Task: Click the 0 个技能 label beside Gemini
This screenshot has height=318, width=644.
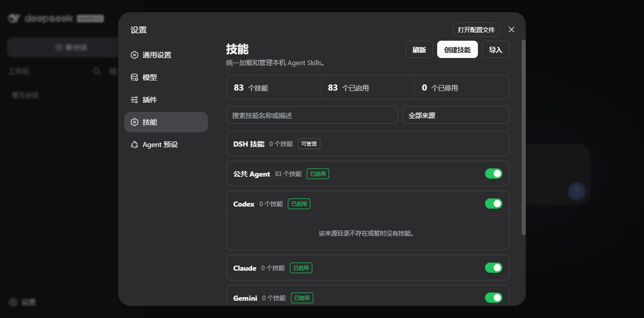Action: click(274, 298)
